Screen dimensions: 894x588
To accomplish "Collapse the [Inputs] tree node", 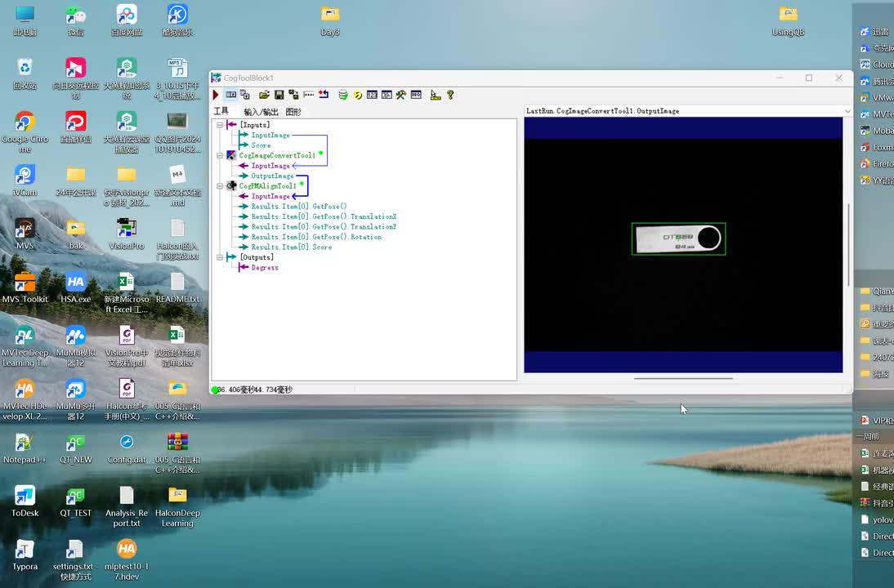I will click(x=220, y=125).
